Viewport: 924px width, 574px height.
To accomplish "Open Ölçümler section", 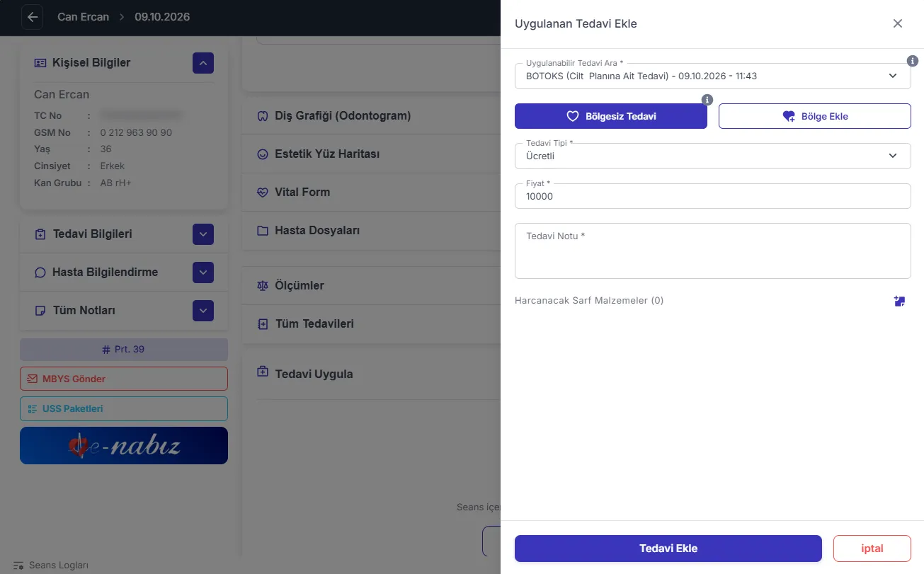I will pos(371,286).
